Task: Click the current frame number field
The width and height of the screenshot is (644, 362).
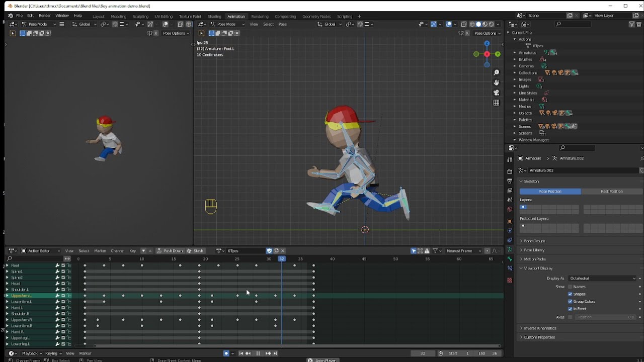Action: pos(423,353)
